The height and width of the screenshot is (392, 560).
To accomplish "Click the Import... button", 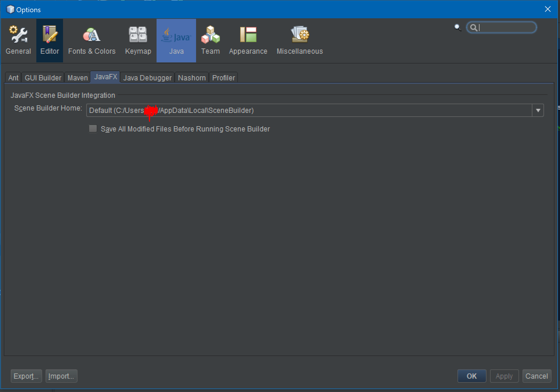I will point(61,376).
